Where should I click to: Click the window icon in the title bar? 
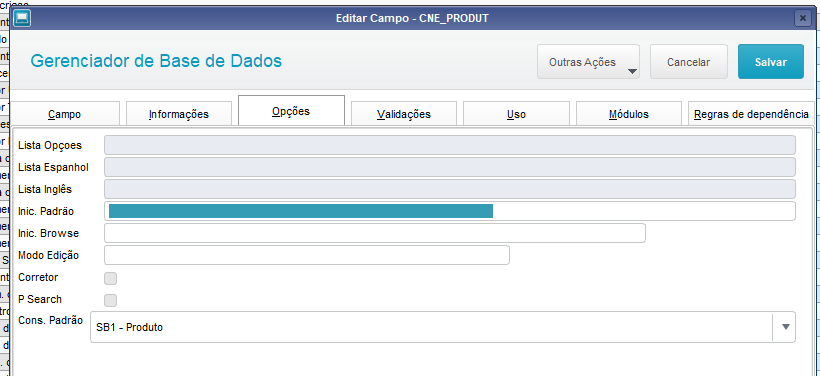tap(22, 18)
